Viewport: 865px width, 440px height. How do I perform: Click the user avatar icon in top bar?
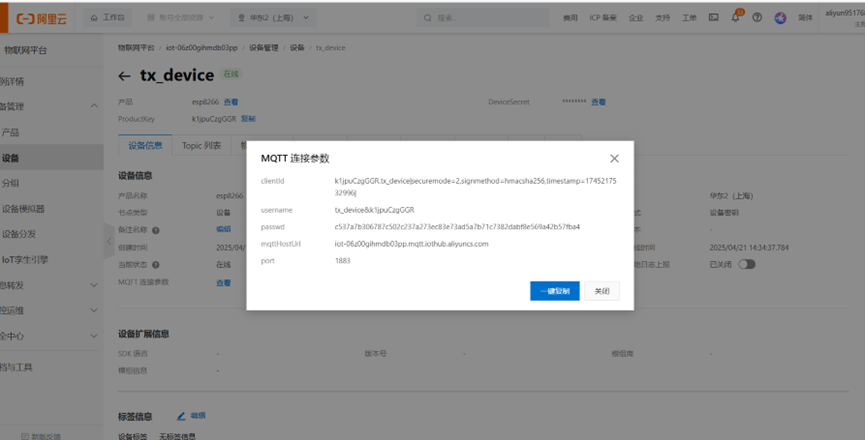(780, 17)
